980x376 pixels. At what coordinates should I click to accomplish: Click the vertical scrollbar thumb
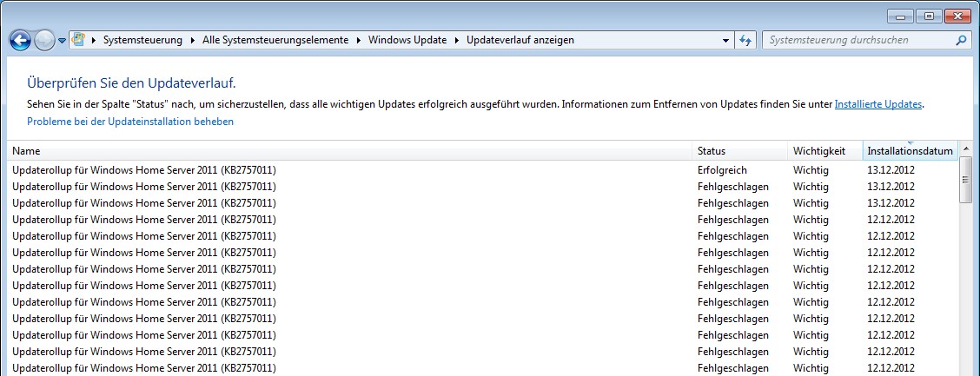(966, 180)
